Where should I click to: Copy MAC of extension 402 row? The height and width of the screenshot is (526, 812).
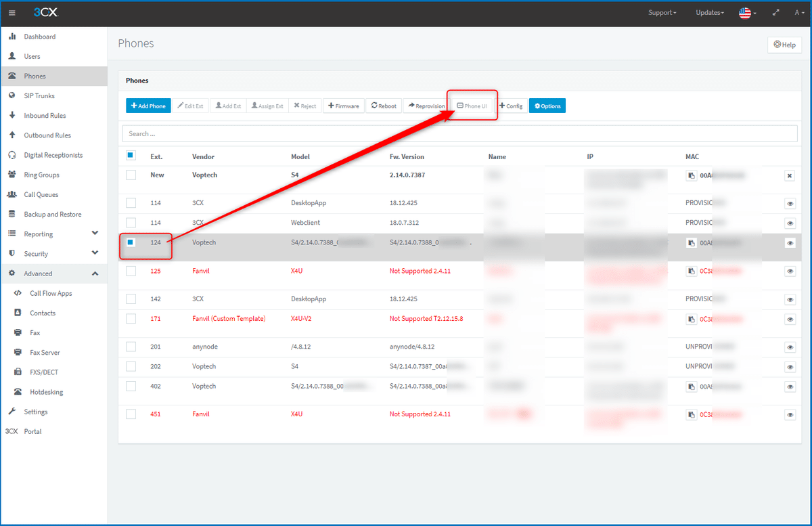[691, 387]
